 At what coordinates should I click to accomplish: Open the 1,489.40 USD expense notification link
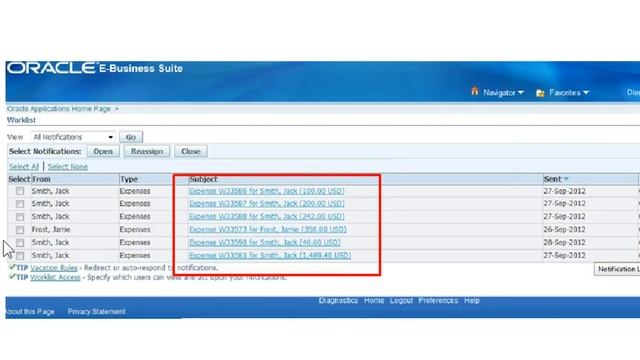pos(270,256)
